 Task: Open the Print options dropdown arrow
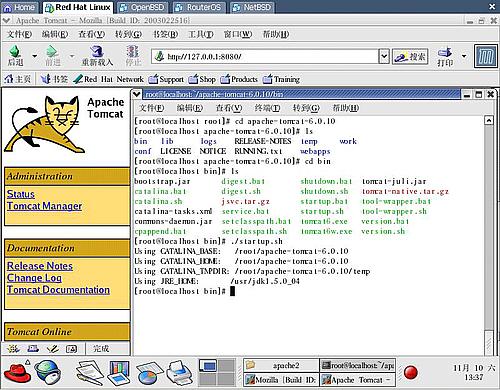pos(464,56)
